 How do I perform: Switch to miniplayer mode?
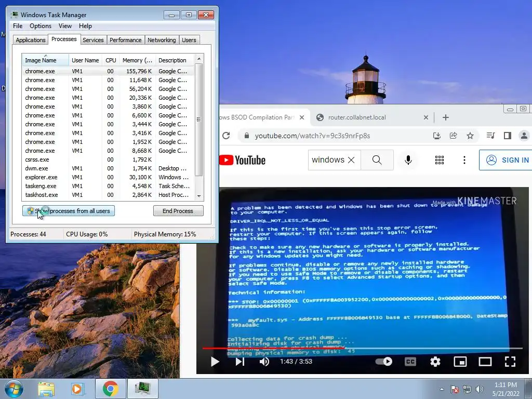point(460,362)
